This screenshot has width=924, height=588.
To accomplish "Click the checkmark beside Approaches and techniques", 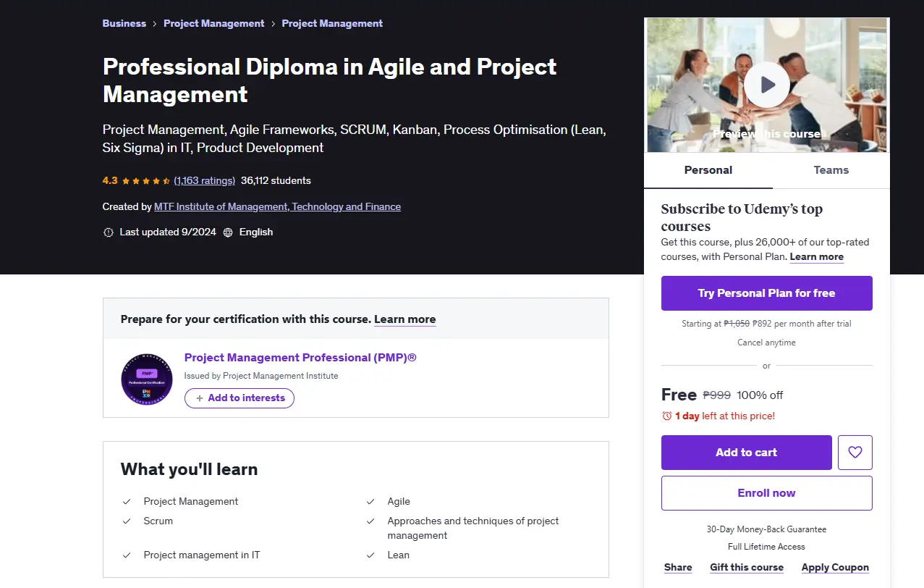I will coord(370,521).
